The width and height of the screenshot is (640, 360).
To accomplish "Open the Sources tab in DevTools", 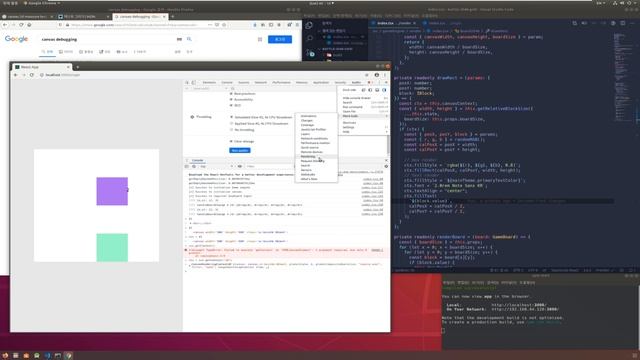I will 244,82.
